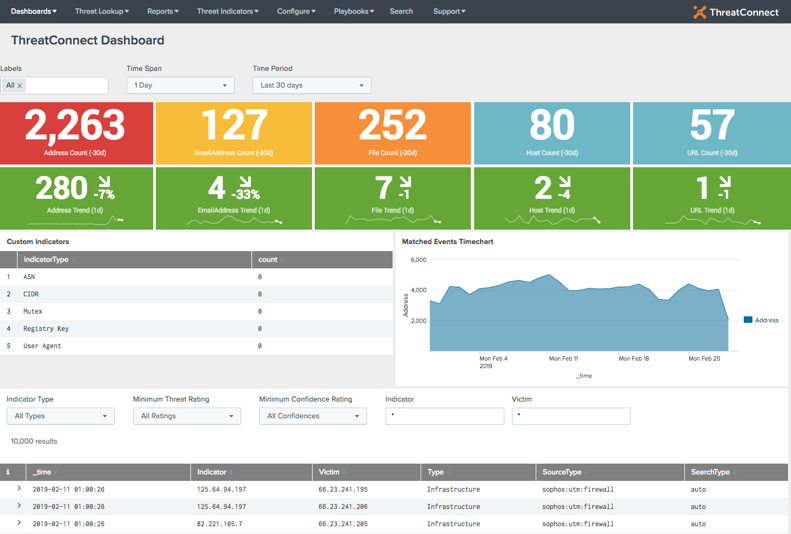Click the 10,000 results text
This screenshot has height=534, width=791.
coord(34,441)
